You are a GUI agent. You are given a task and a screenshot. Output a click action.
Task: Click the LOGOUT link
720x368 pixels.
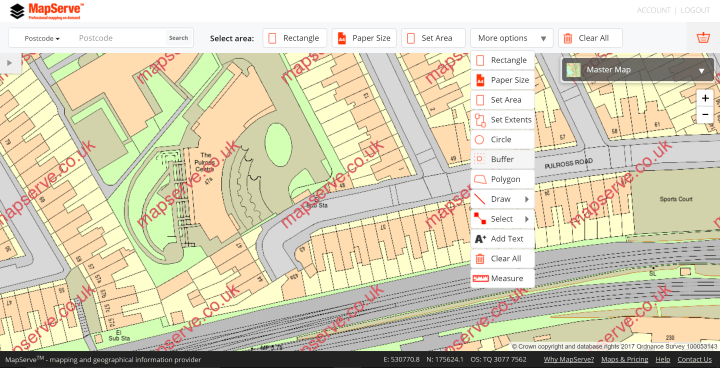695,10
